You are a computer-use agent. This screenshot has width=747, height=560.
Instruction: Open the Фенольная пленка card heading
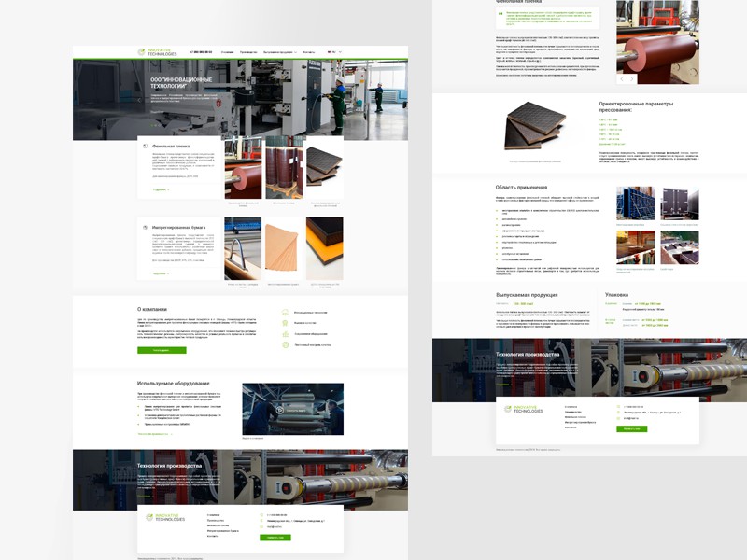[x=171, y=147]
